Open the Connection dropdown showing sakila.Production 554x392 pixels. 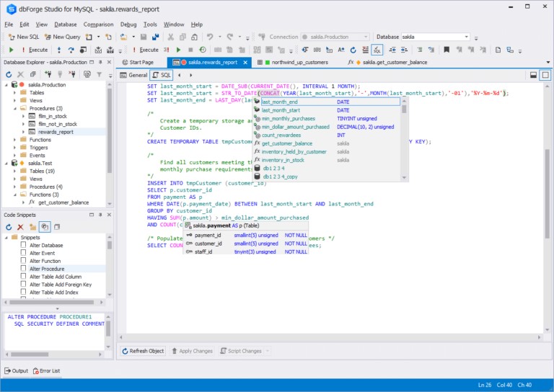tap(335, 37)
